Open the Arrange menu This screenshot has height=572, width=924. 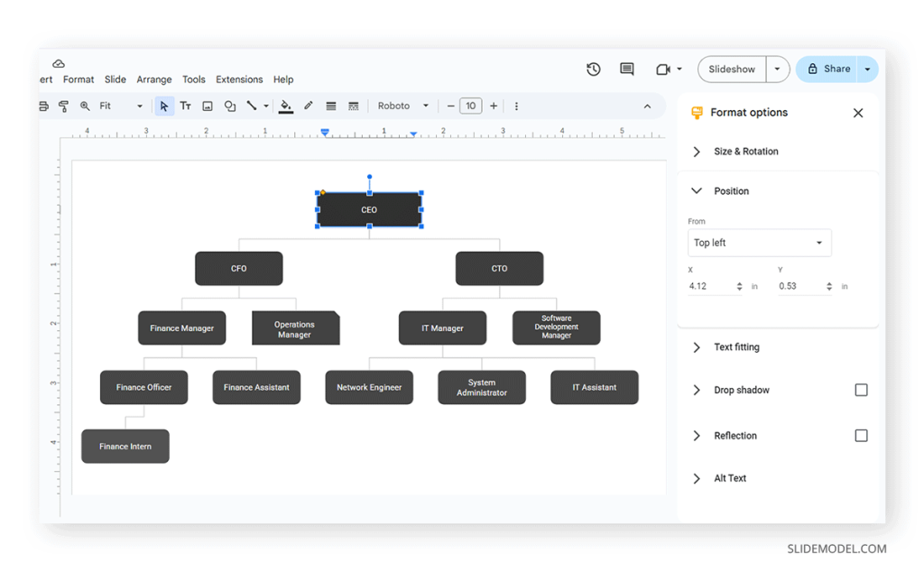tap(153, 79)
